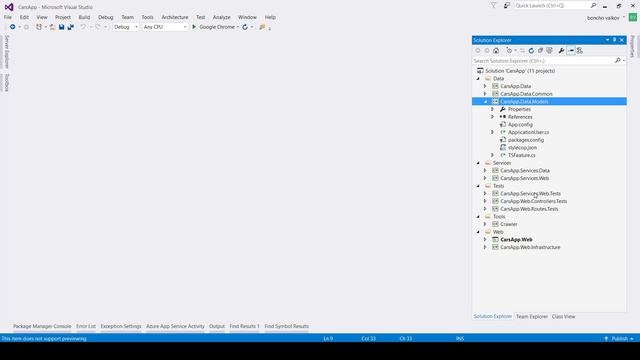Expand the CarsApp.Data.Common project node
This screenshot has width=640, height=360.
click(x=485, y=94)
